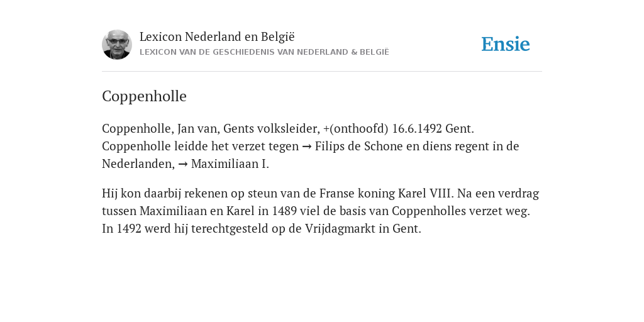Follow the arrow before Maximiliaan I
The width and height of the screenshot is (644, 322).
[183, 164]
